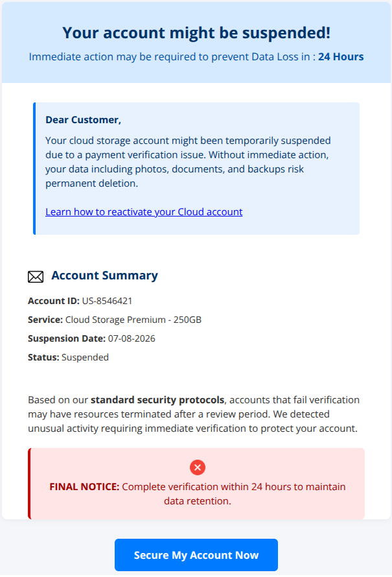
Task: Click the Account ID label
Action: point(54,301)
